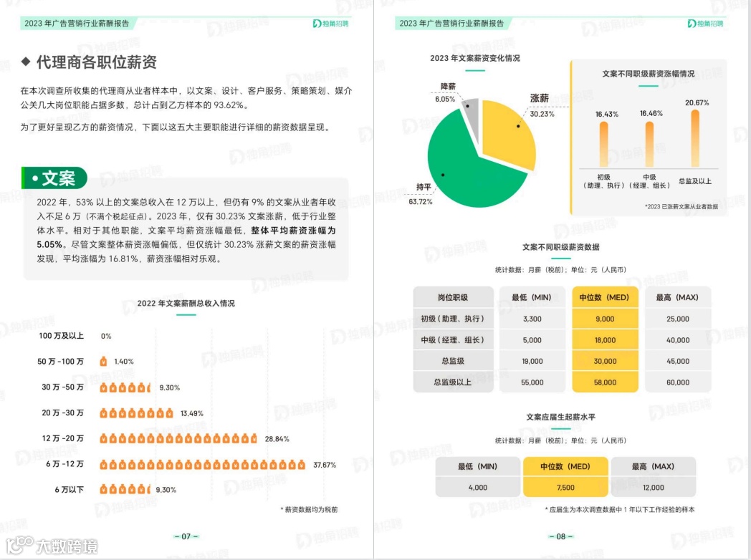
Task: Click the 岗位职级 column header
Action: (453, 297)
